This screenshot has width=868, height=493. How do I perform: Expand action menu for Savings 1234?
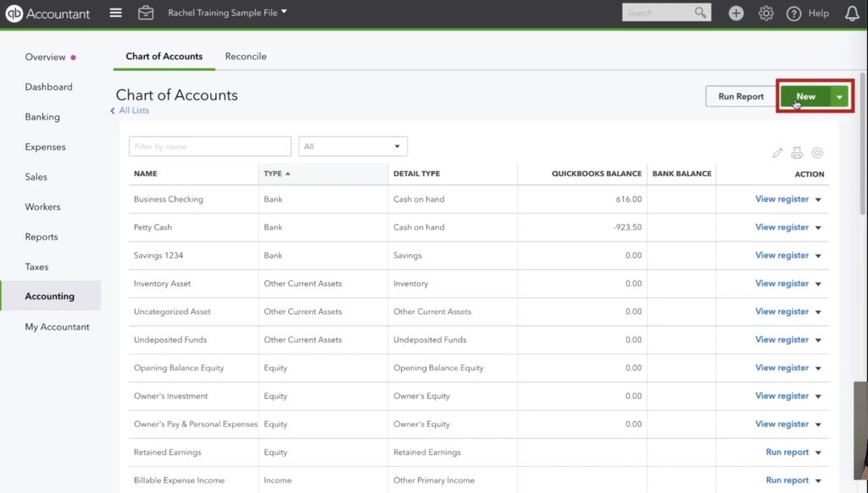pos(818,256)
